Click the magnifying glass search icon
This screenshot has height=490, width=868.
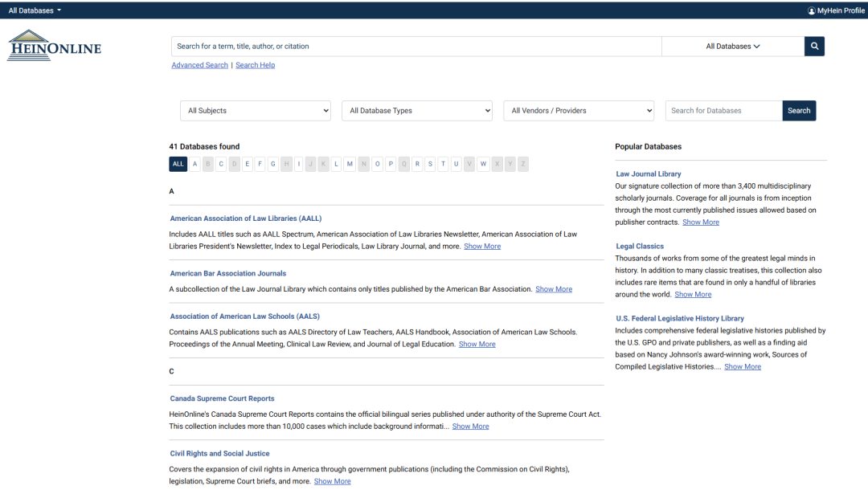[x=813, y=47]
